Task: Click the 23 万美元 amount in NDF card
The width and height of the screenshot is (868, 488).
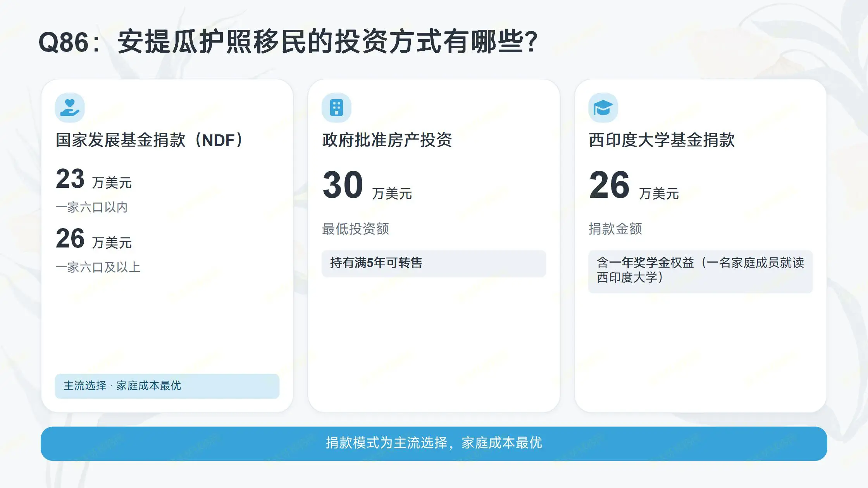Action: 94,179
